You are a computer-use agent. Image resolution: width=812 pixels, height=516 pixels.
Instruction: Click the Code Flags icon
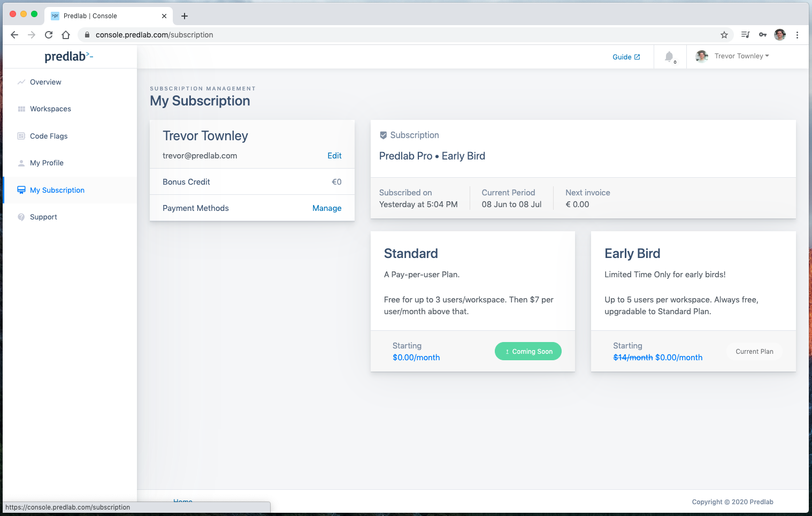[x=21, y=136]
